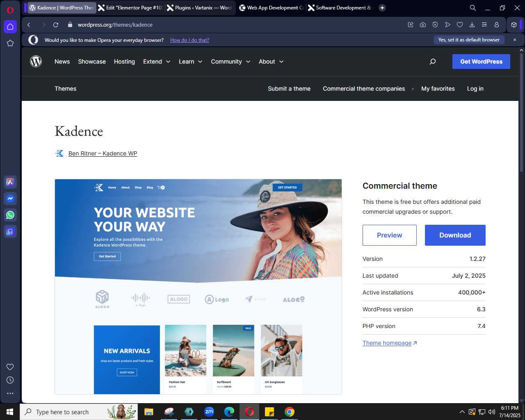Click the WordPress logo in site header
Image resolution: width=525 pixels, height=420 pixels.
[36, 62]
